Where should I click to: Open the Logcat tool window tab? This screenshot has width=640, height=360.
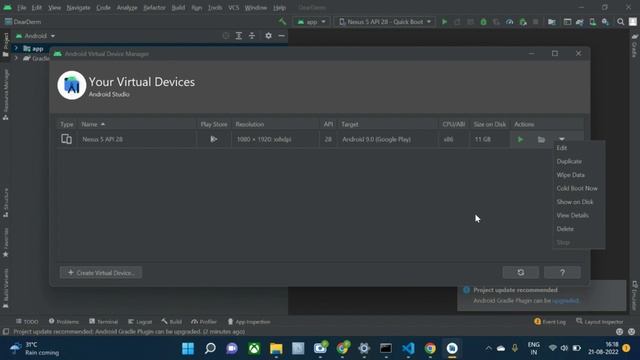140,322
